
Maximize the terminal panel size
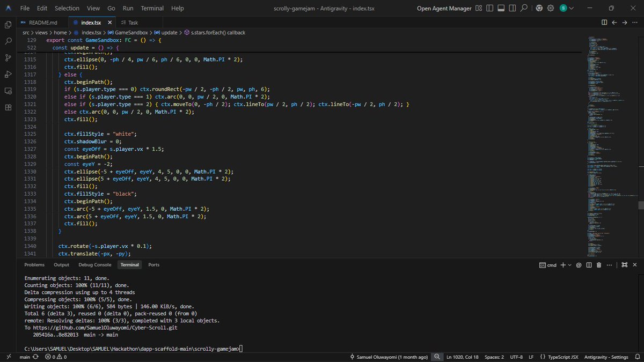pos(624,265)
